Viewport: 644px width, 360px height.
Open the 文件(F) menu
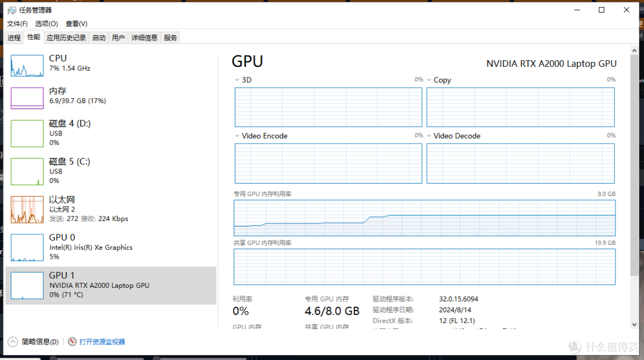click(x=17, y=24)
